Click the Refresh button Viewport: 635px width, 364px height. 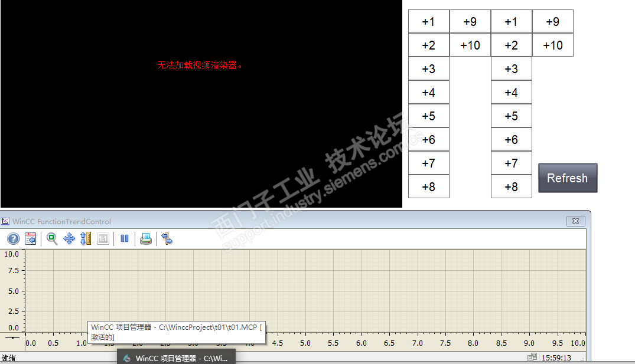568,178
